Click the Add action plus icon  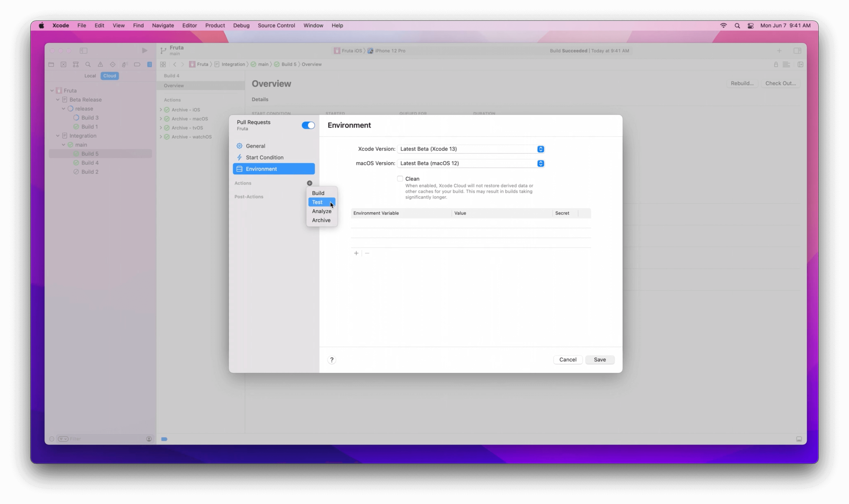[x=309, y=183]
